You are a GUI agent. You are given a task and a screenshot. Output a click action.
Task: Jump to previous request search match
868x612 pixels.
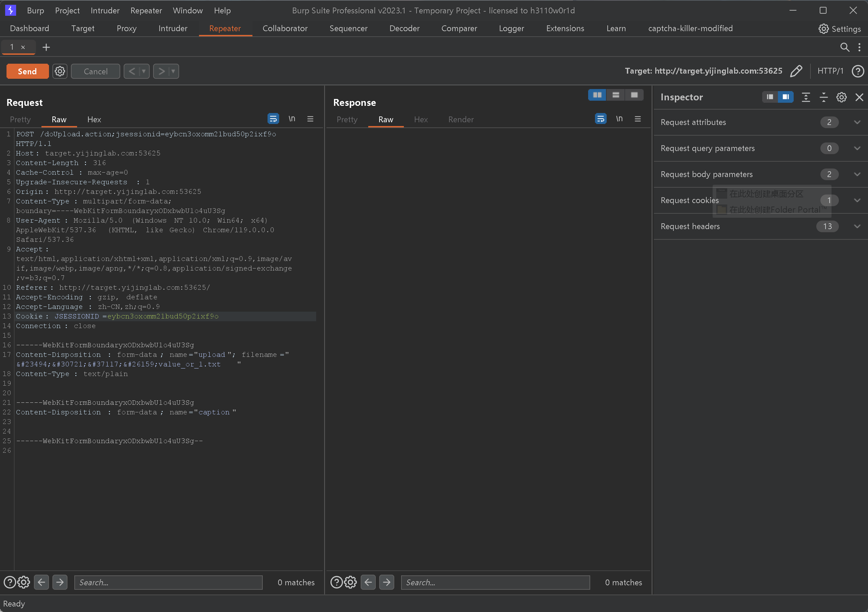(x=41, y=582)
